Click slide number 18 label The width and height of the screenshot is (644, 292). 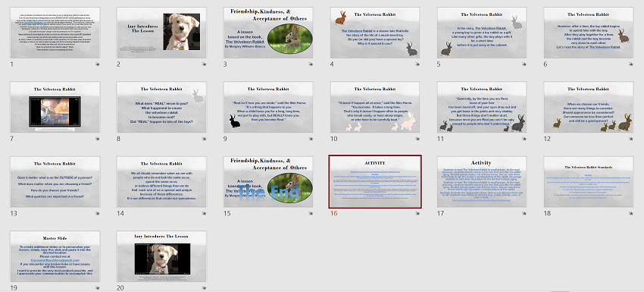547,213
